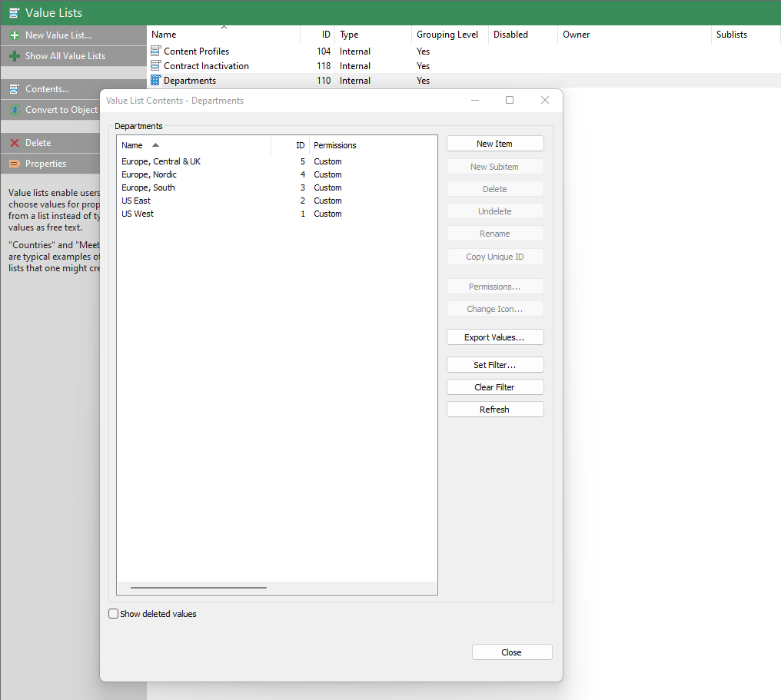Screen dimensions: 781x700
Task: Click the value list icon beside Content Profiles
Action: click(x=154, y=51)
